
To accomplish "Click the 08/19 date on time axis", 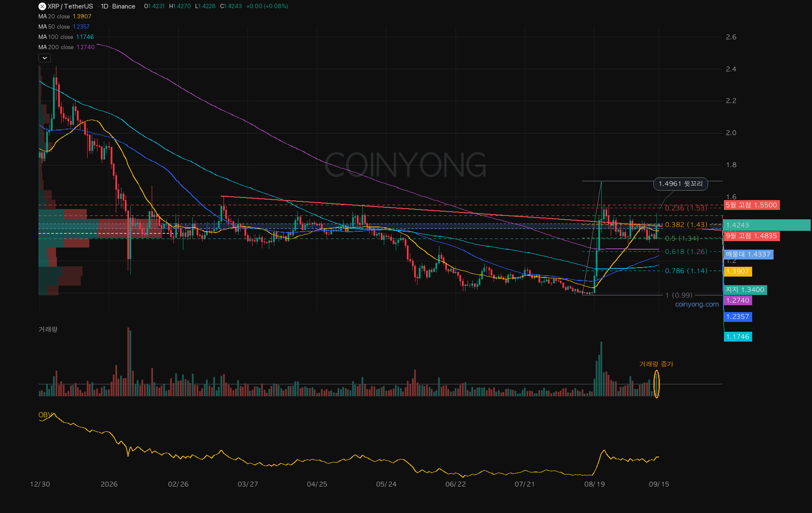I will (x=594, y=484).
